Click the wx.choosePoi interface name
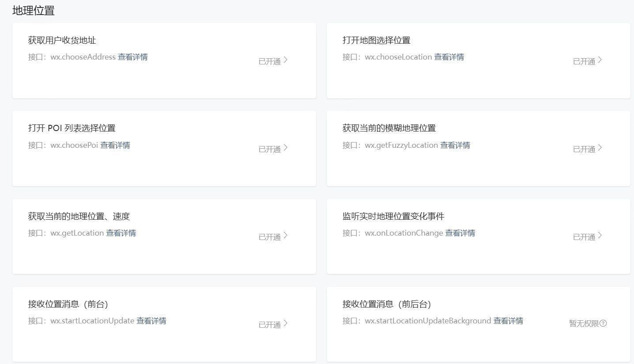 click(74, 145)
